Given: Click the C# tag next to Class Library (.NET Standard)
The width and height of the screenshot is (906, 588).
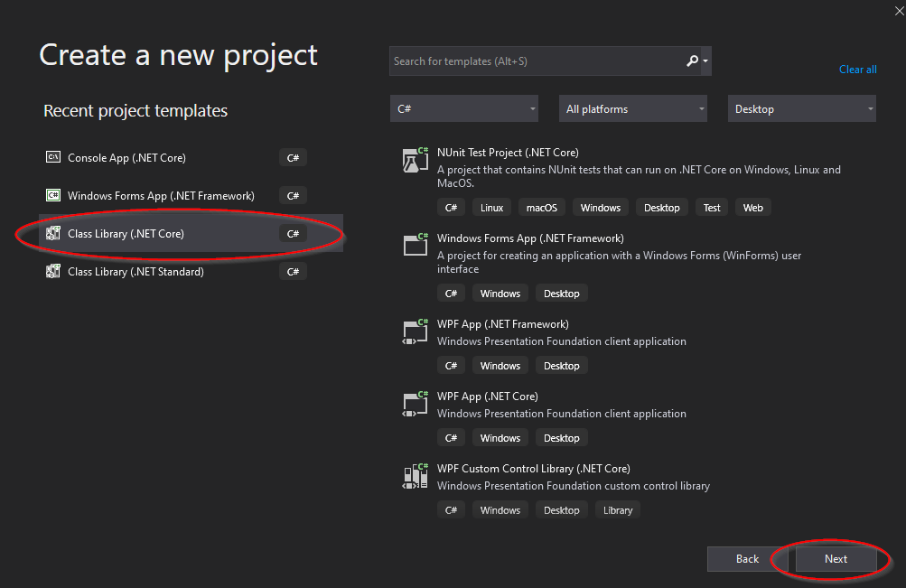Looking at the screenshot, I should [x=293, y=272].
